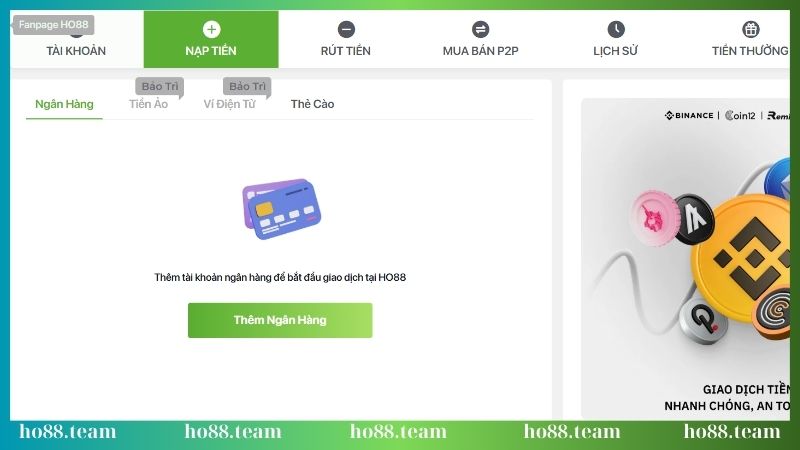Select the Ngân Hàng deposit tab
Viewport: 800px width, 450px height.
[64, 104]
